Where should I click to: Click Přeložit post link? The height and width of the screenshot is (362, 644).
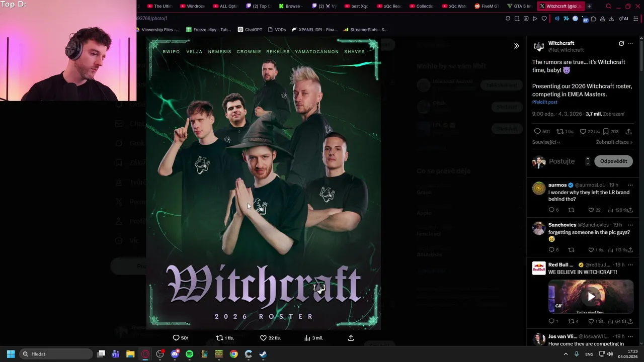pyautogui.click(x=544, y=102)
